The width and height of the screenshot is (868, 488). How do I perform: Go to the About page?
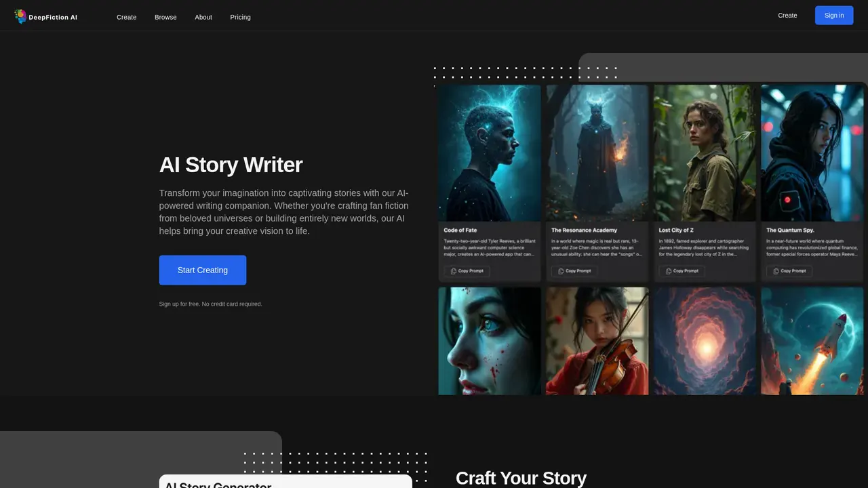(x=203, y=17)
